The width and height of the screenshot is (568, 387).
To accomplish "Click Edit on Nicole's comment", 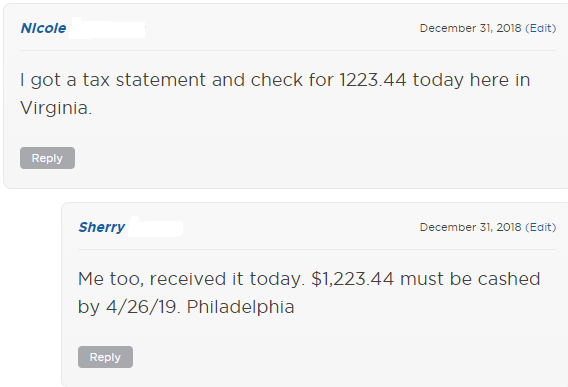I will click(x=540, y=28).
